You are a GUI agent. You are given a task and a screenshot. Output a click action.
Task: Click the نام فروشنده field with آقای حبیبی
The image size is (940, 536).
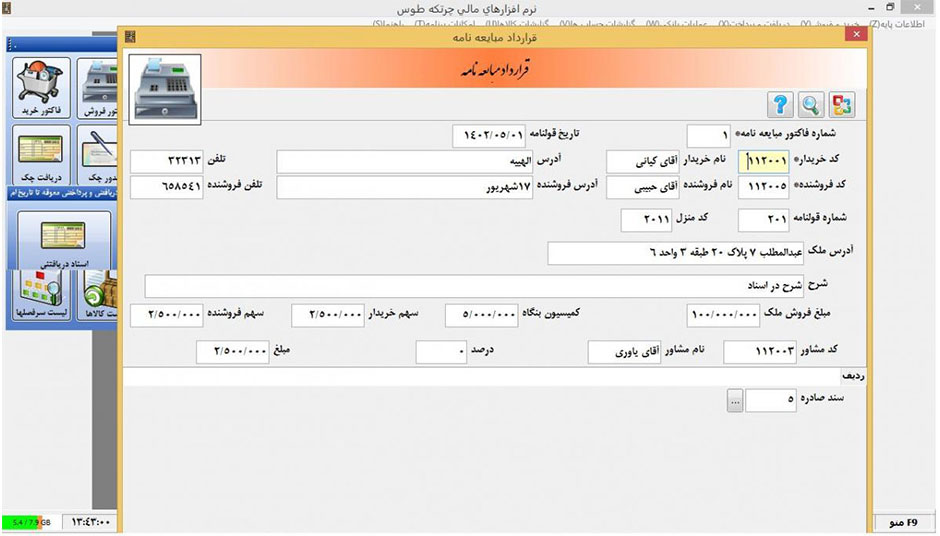click(x=643, y=187)
